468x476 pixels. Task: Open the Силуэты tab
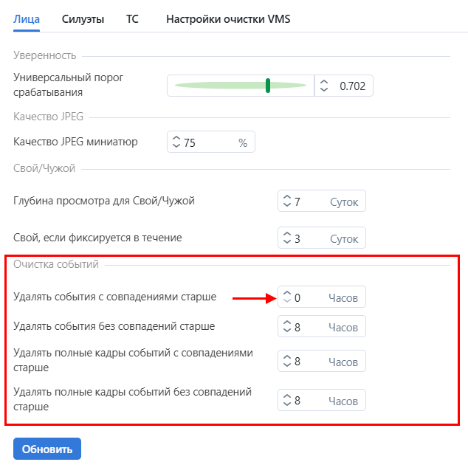[x=83, y=19]
